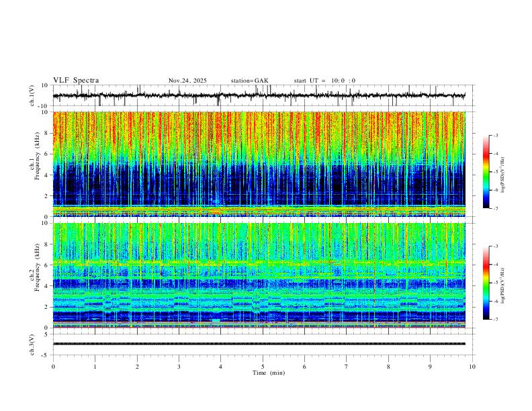Click the ch.1 spectrogram color scale bar

pyautogui.click(x=486, y=172)
